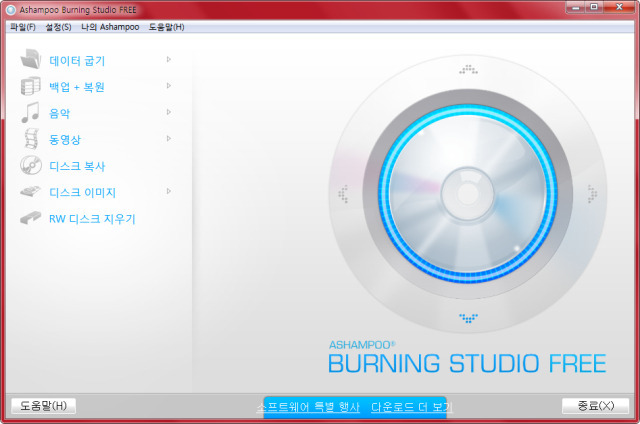Screen dimensions: 640x424
Task: Click the top dotted arrow on disc dial
Action: pyautogui.click(x=468, y=69)
